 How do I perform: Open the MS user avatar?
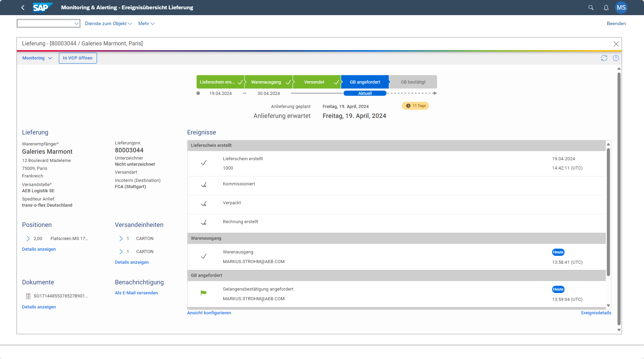pyautogui.click(x=621, y=7)
